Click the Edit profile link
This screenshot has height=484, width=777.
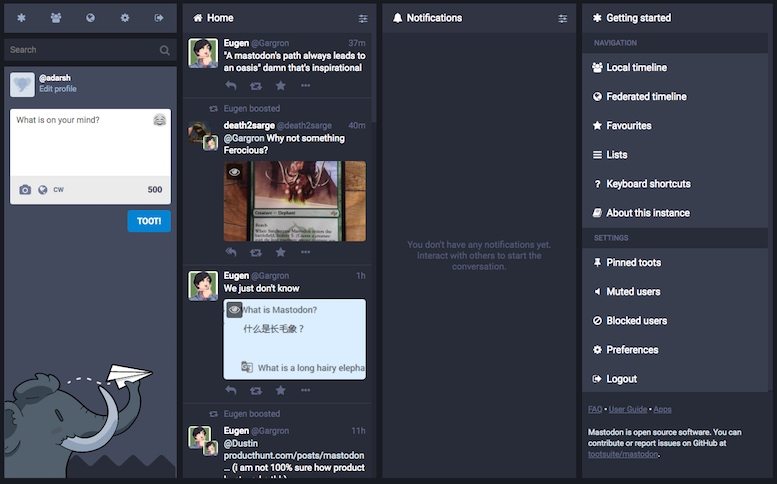58,89
